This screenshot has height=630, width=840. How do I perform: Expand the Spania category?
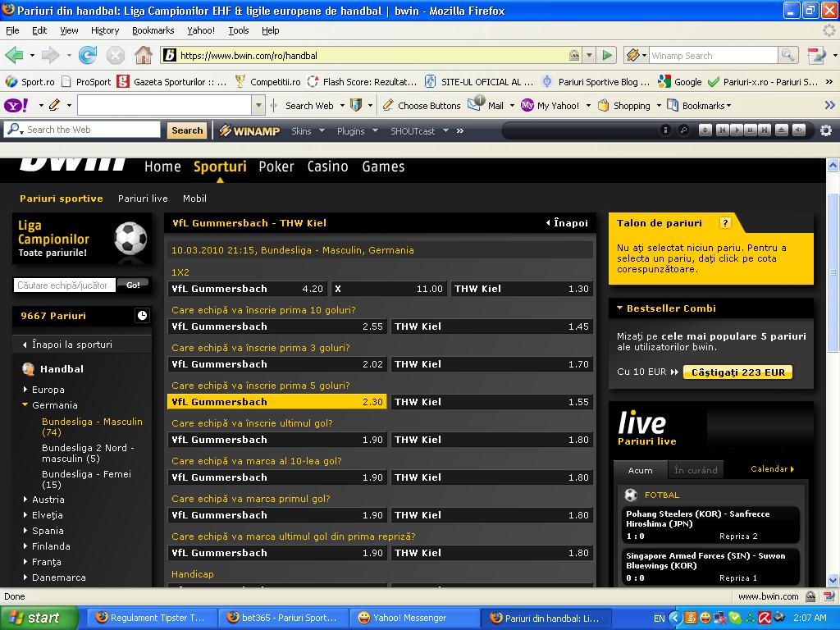click(43, 531)
